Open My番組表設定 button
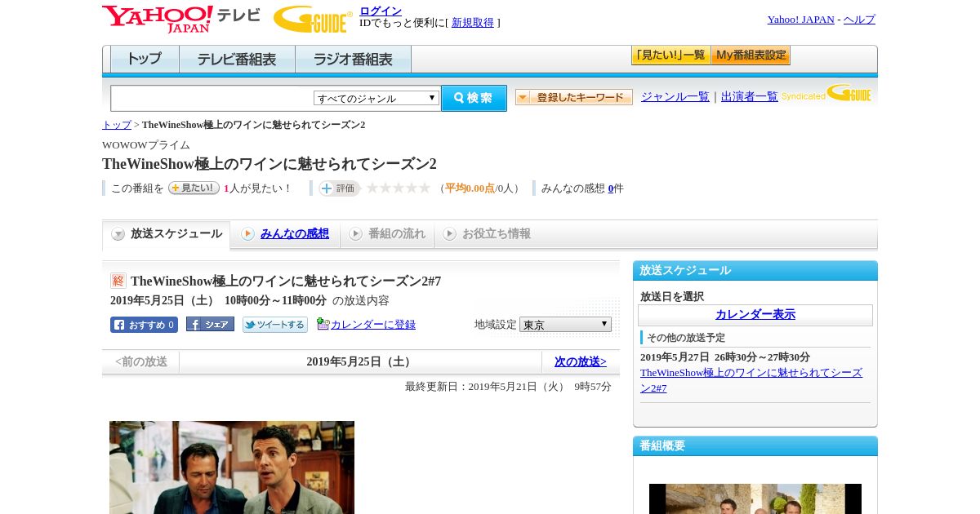 (751, 55)
